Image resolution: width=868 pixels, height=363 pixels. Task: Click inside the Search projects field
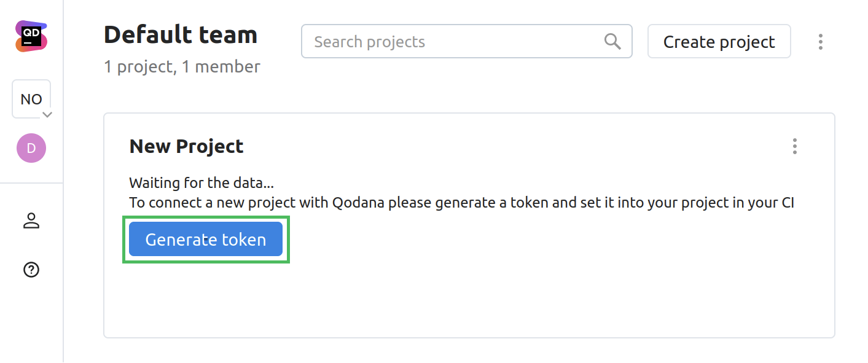(430, 41)
